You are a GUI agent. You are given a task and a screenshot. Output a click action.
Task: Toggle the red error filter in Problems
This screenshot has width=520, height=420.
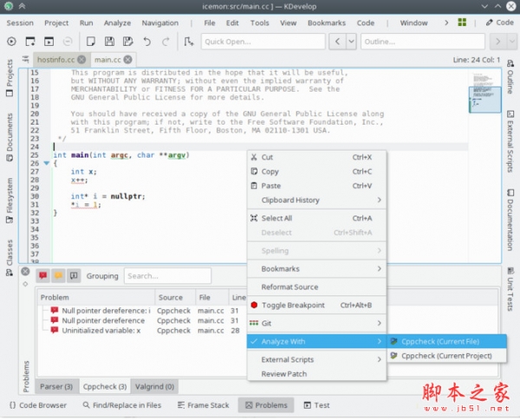42,276
